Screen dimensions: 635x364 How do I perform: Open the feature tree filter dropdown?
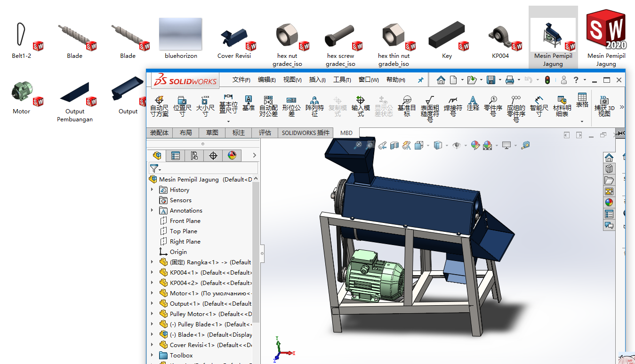point(155,168)
